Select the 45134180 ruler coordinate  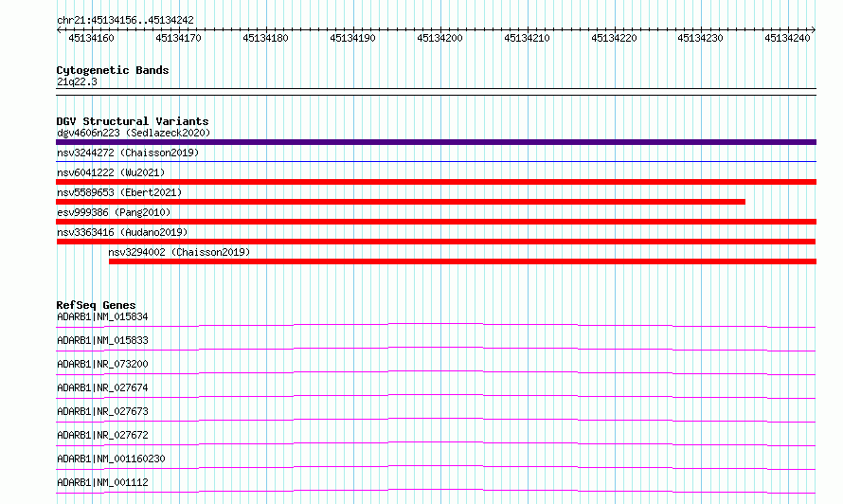265,38
